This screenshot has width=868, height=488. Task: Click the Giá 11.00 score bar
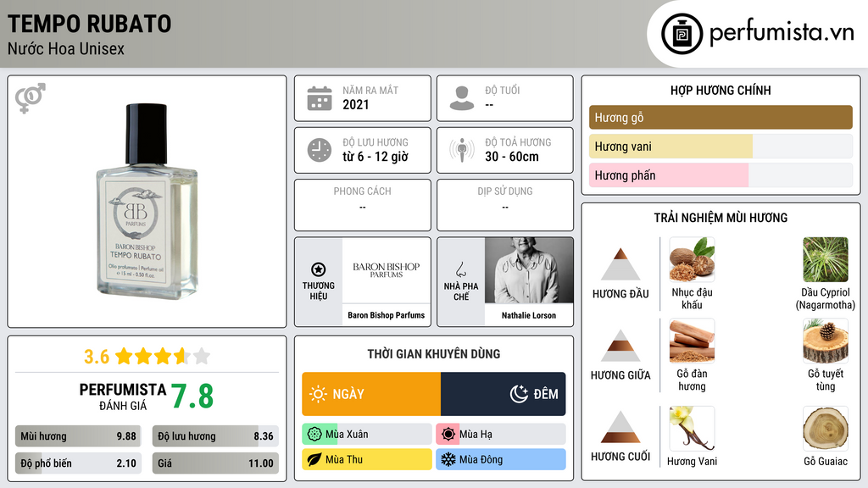tap(215, 463)
